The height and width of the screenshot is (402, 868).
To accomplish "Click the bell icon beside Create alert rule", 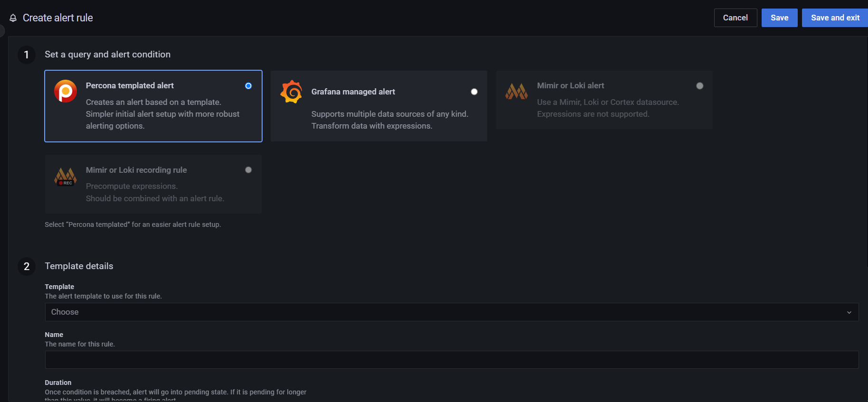I will coord(13,18).
